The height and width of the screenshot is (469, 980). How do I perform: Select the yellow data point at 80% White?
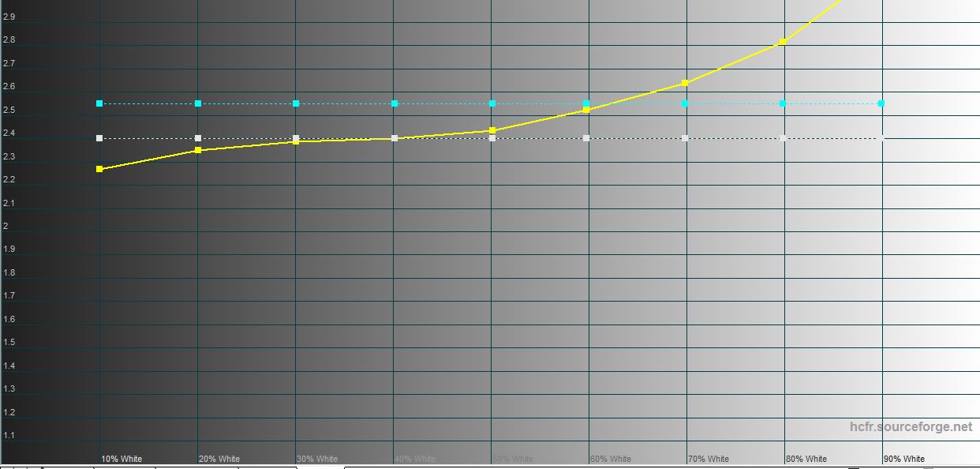tap(782, 43)
